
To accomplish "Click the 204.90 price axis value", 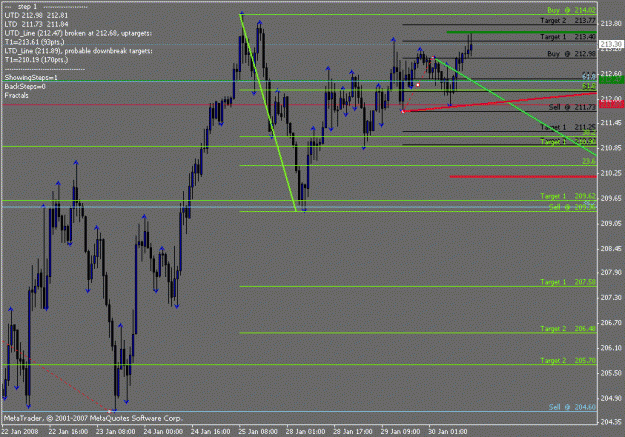I will click(x=611, y=398).
